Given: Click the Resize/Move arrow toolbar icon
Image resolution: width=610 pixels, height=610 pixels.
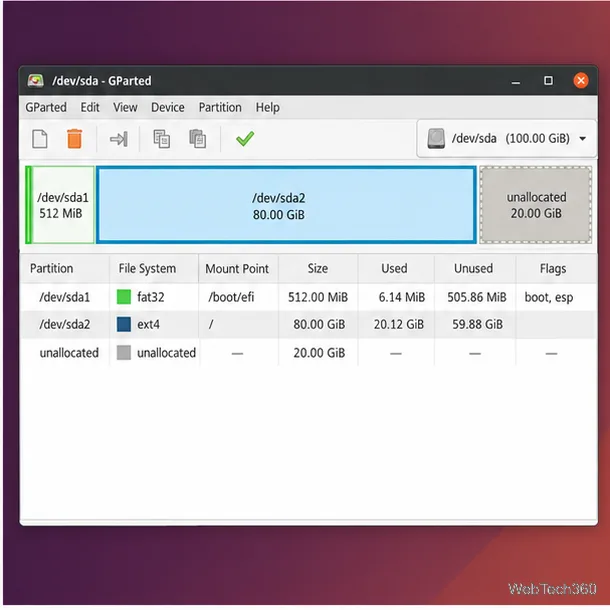Looking at the screenshot, I should pyautogui.click(x=119, y=139).
